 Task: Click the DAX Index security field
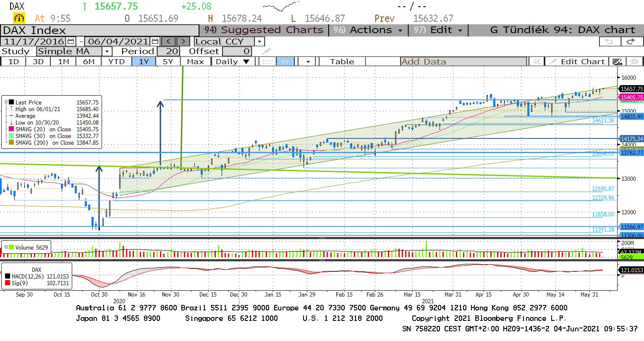pyautogui.click(x=100, y=30)
